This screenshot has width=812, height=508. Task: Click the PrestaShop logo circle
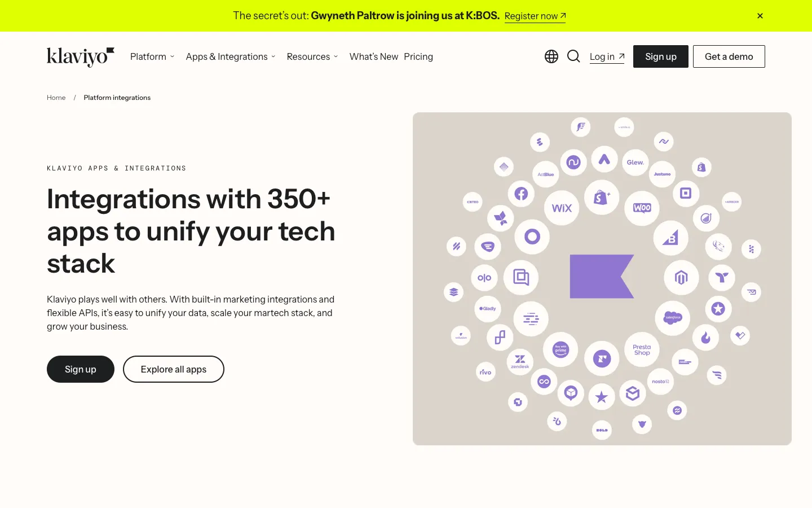642,350
